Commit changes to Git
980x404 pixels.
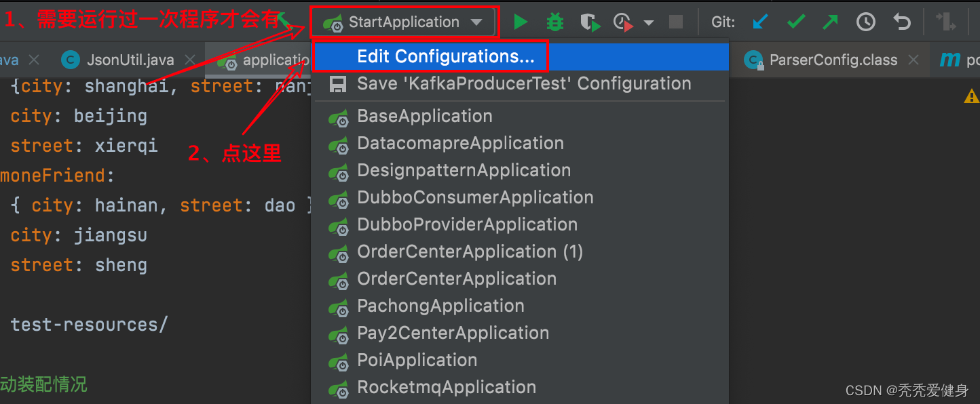click(x=795, y=22)
